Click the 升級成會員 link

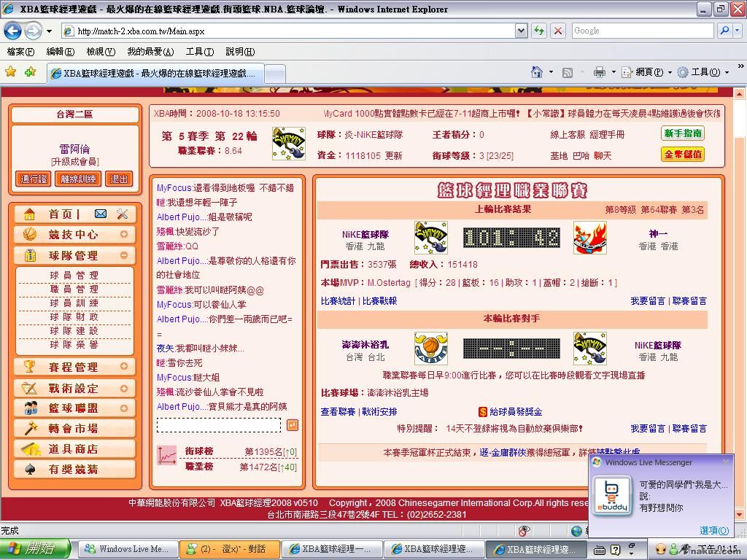[75, 162]
